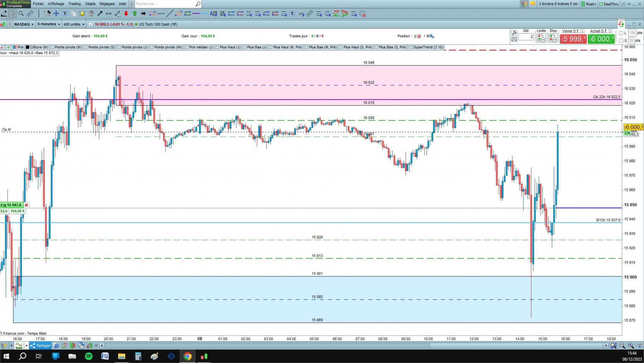Activate the magnifier zoom tool
Viewport: 644px width, 363px height.
(x=21, y=14)
